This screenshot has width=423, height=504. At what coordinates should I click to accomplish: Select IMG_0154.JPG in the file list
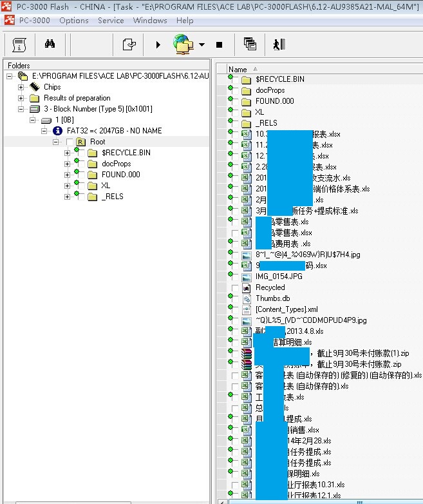click(270, 276)
